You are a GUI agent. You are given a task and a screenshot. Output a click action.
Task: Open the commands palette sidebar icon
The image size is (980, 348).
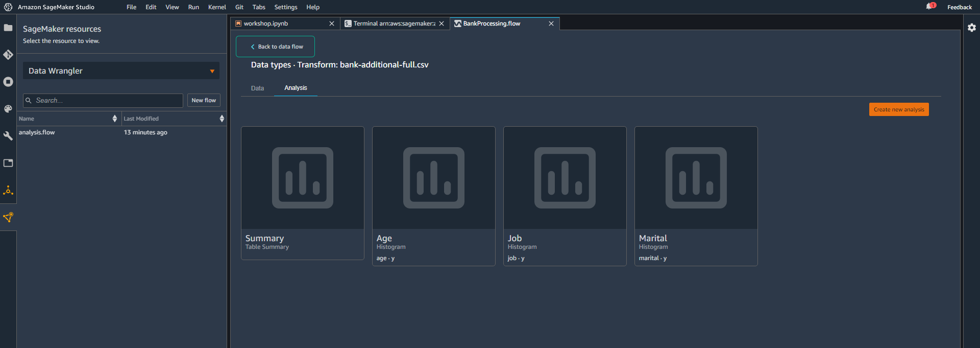[8, 109]
